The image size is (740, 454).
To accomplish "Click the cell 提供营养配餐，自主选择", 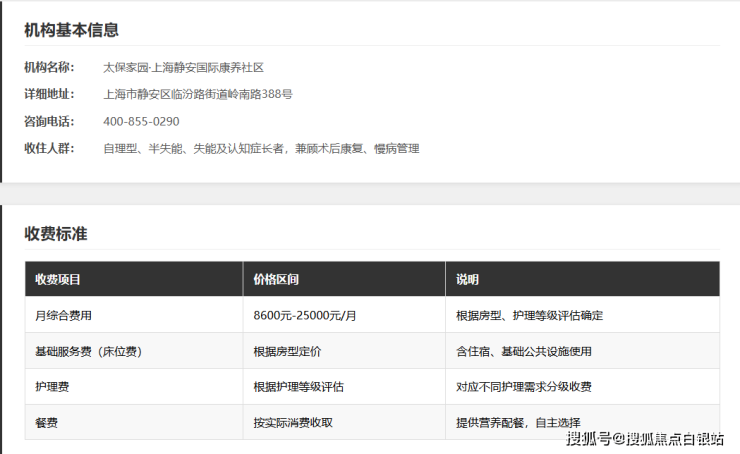I will 583,422.
